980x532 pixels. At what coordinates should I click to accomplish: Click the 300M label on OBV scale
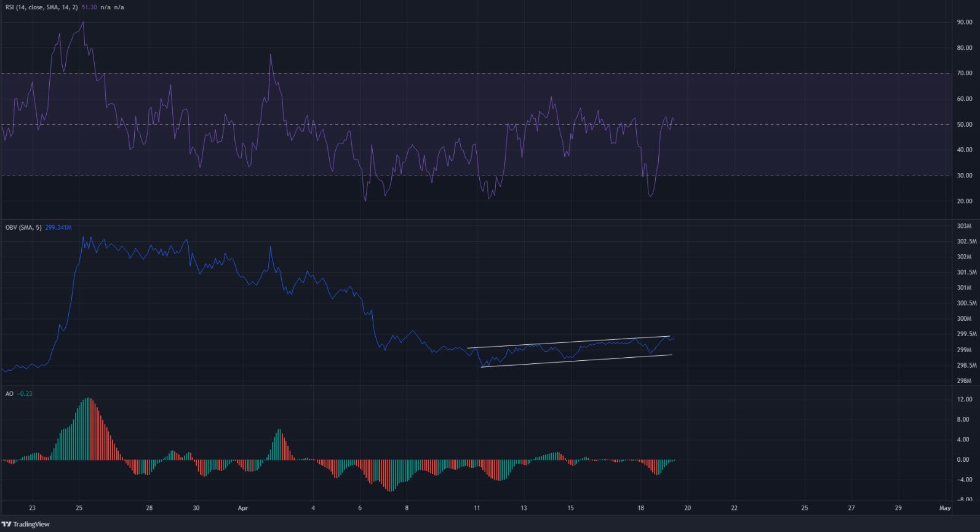click(964, 319)
